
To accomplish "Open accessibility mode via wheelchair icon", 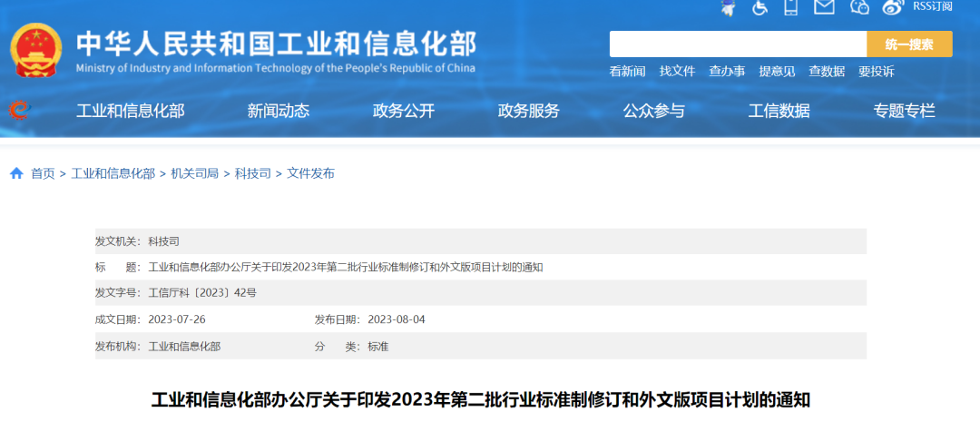I will 760,7.
